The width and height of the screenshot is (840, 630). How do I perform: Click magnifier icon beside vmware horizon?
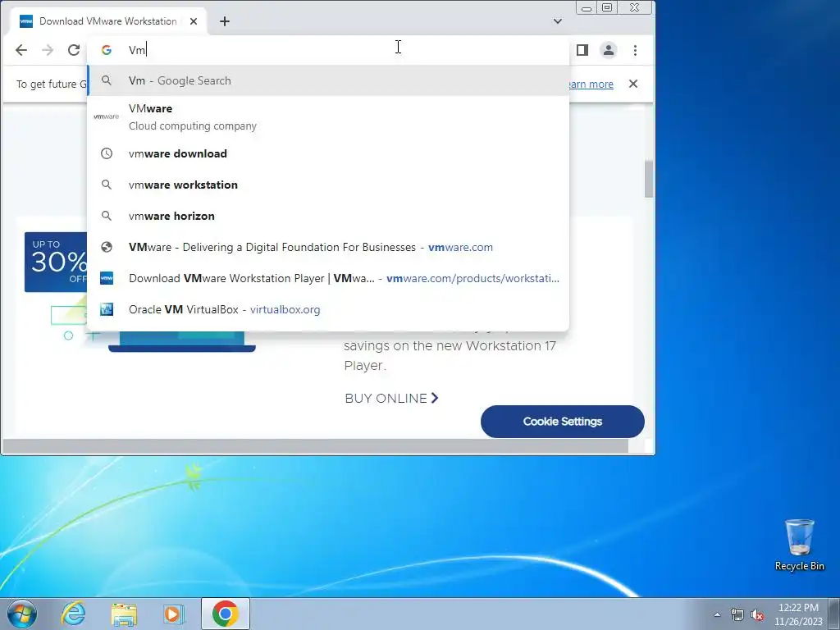107,216
